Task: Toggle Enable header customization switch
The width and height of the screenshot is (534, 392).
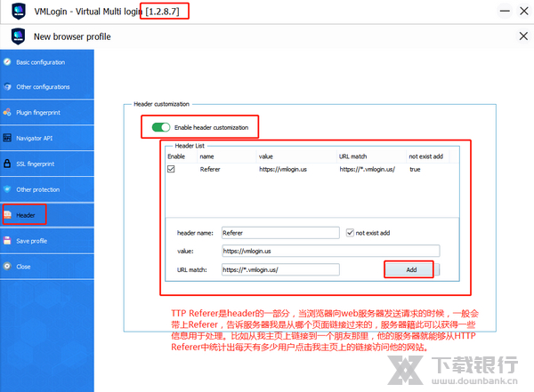Action: [x=161, y=127]
